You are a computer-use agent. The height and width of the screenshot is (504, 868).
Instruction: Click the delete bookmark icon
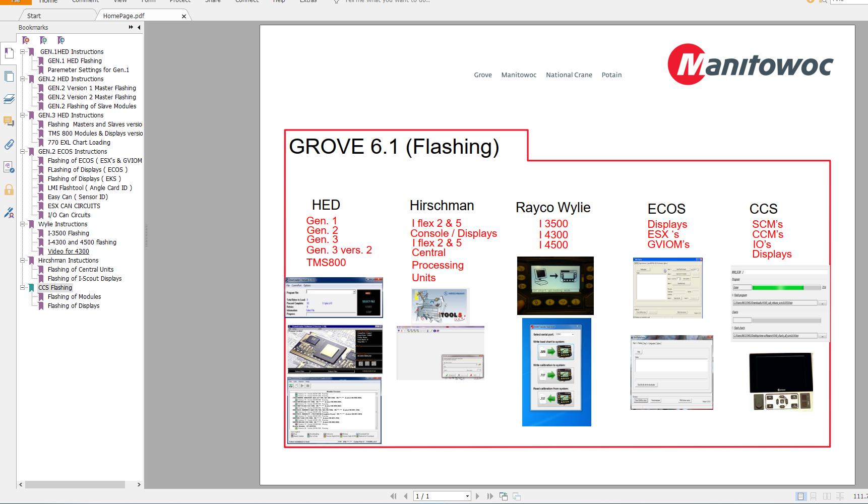[26, 40]
